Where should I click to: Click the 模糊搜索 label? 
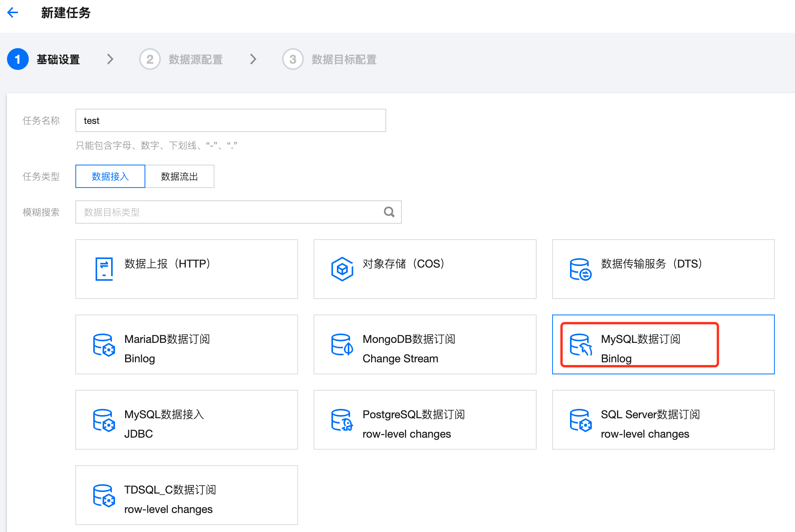click(41, 212)
